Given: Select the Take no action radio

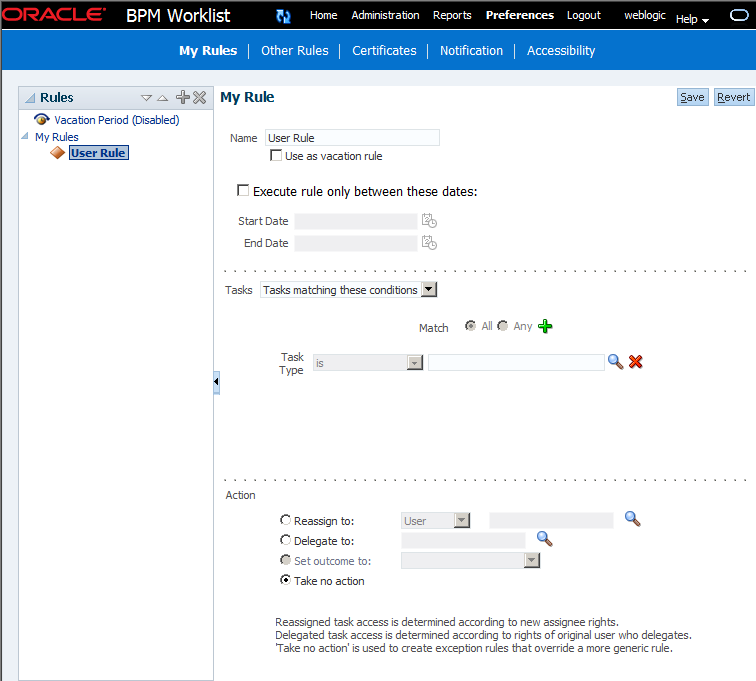Looking at the screenshot, I should 285,580.
